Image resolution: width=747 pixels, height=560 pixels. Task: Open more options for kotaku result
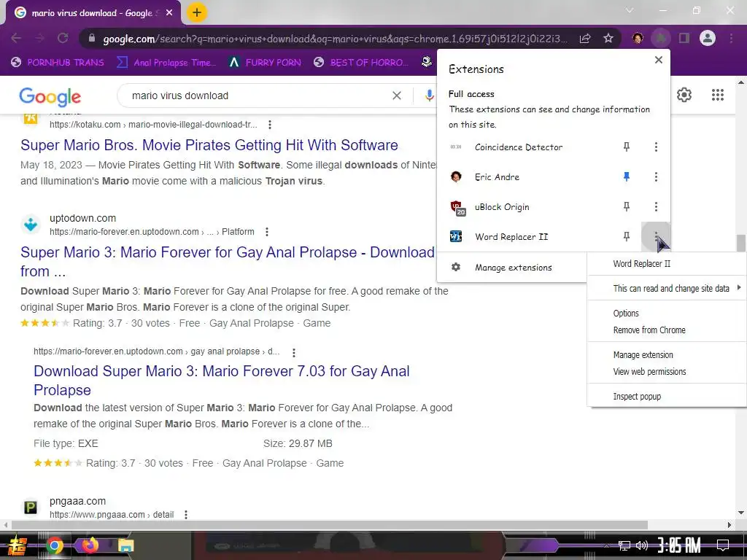pyautogui.click(x=270, y=125)
